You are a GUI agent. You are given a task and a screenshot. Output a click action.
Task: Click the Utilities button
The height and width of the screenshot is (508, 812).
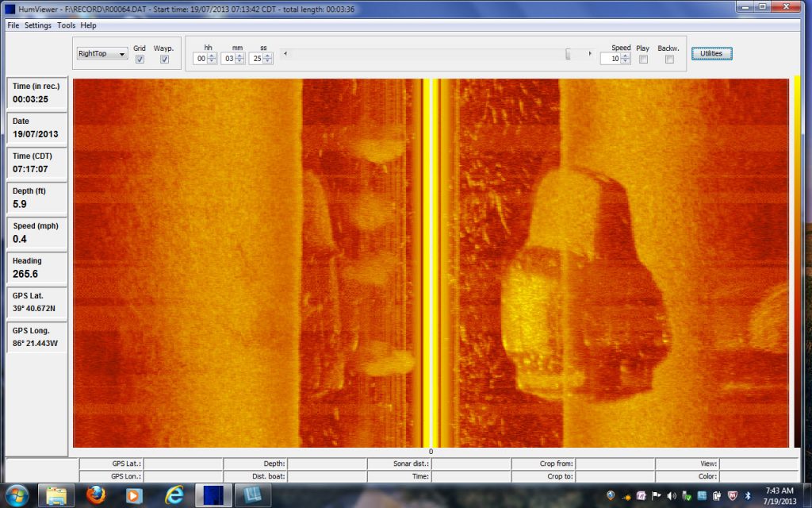(x=711, y=54)
